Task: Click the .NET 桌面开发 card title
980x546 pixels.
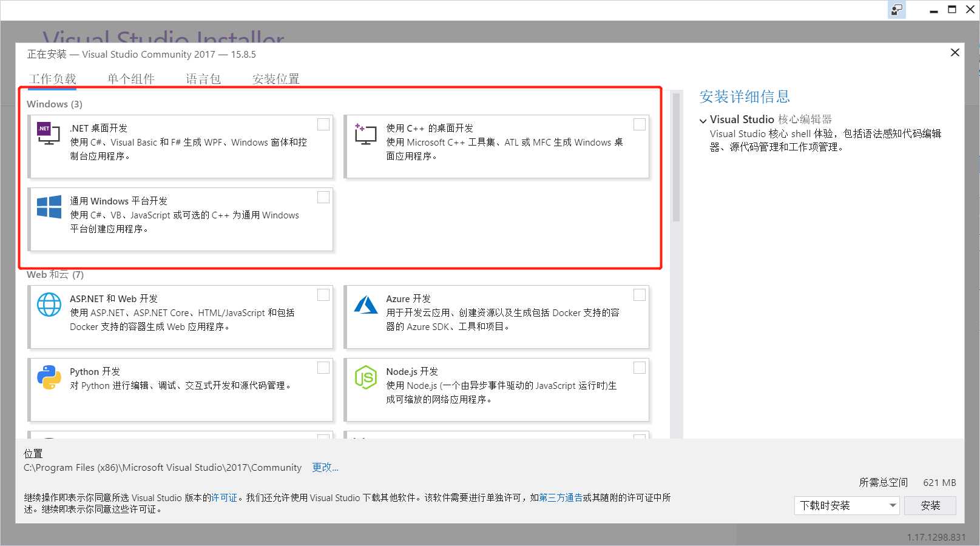Action: coord(98,128)
